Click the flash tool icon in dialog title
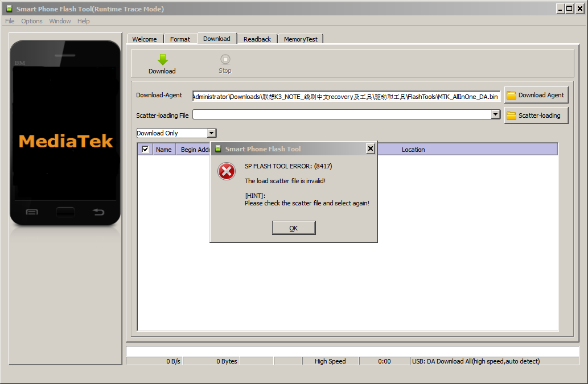Screen dimensions: 588x384 pyautogui.click(x=218, y=148)
